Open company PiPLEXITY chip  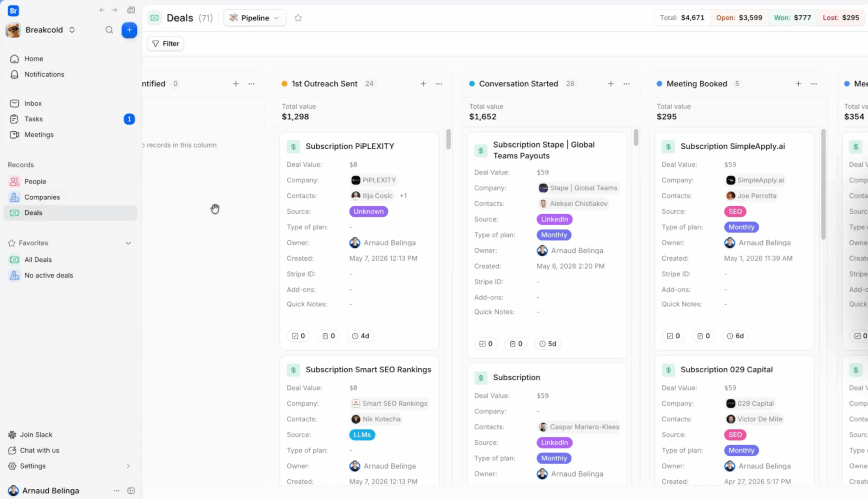coord(373,180)
